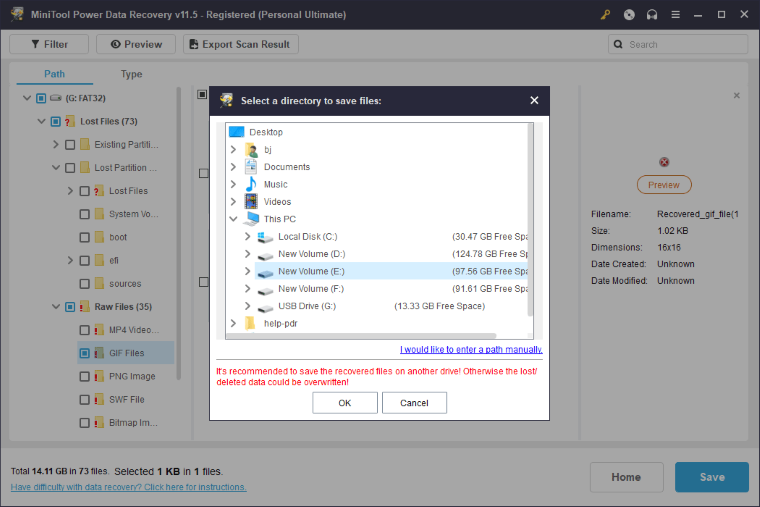760x507 pixels.
Task: Click the Music folder icon
Action: click(x=250, y=184)
